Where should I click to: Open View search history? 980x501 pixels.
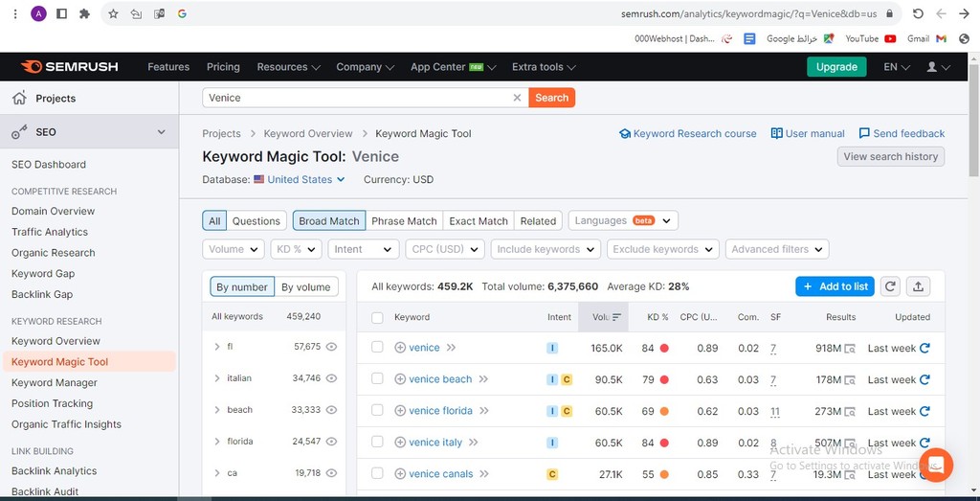pos(891,156)
